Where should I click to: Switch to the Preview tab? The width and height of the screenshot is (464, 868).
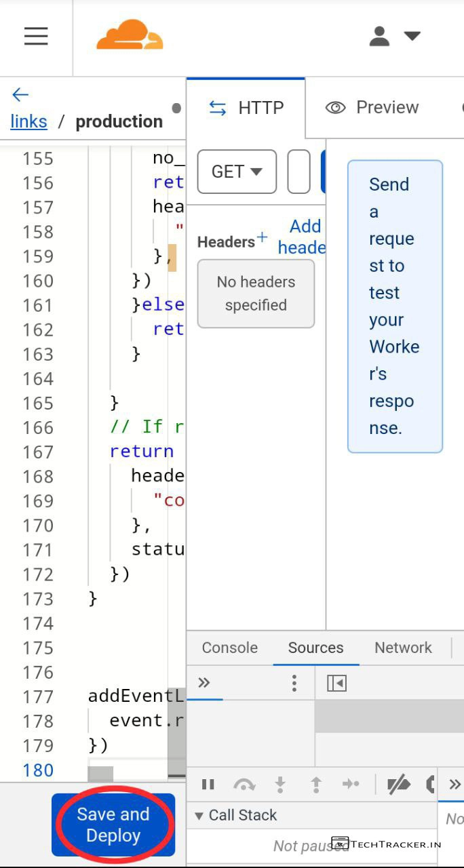(372, 108)
